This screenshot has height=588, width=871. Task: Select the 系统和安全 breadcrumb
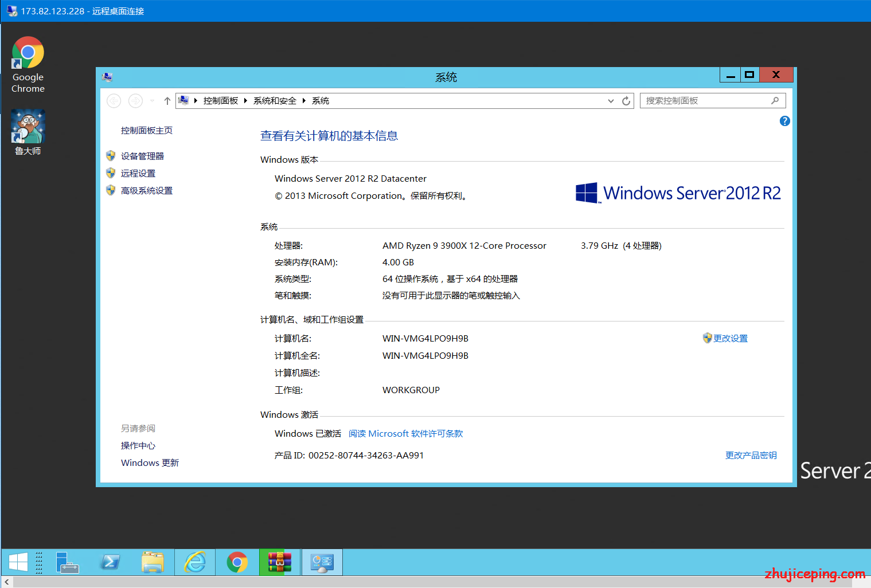coord(275,101)
